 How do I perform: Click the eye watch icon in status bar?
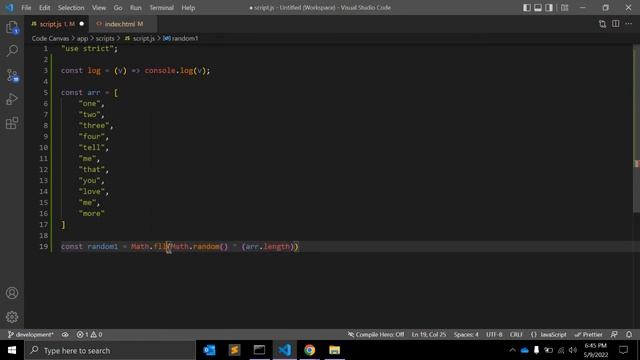(x=65, y=335)
